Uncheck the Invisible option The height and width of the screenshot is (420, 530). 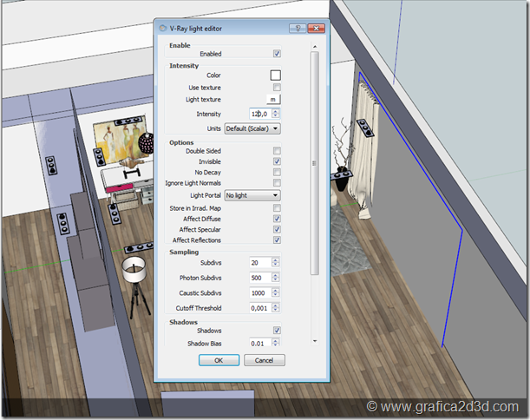click(277, 161)
